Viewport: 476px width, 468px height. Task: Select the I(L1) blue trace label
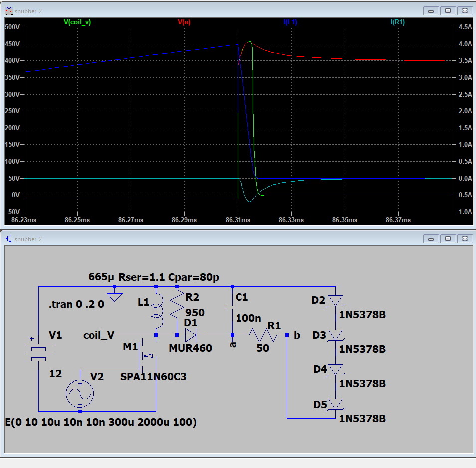pos(290,22)
